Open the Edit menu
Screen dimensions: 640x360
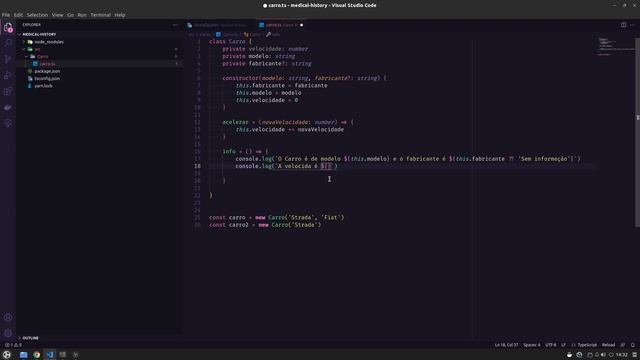(x=18, y=15)
